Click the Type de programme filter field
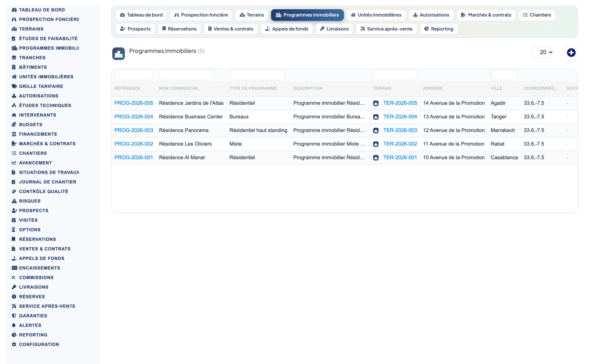 point(257,75)
